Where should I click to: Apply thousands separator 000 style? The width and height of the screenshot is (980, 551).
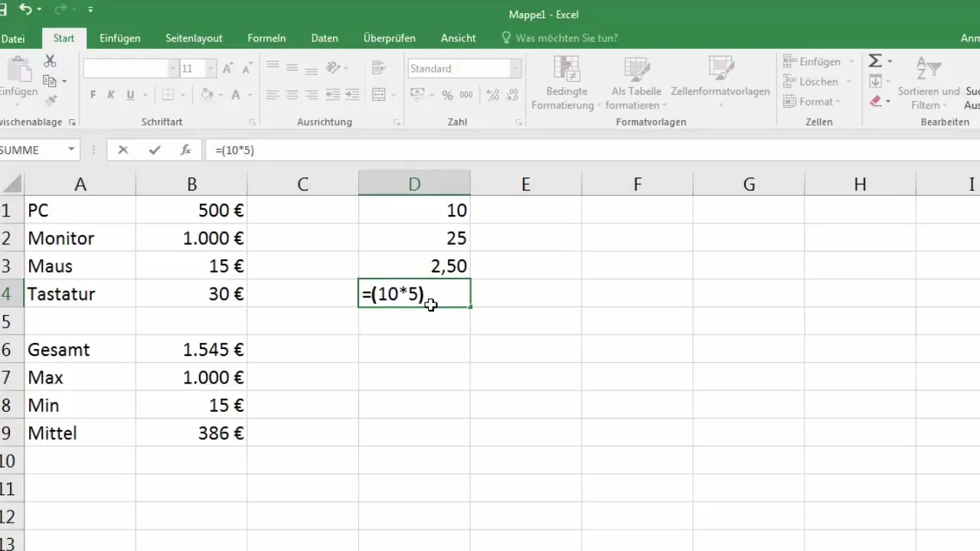tap(468, 95)
